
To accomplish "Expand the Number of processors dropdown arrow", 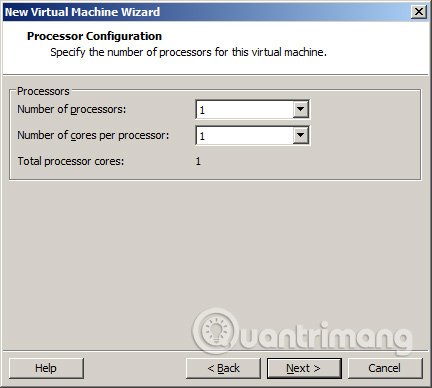I will (300, 109).
